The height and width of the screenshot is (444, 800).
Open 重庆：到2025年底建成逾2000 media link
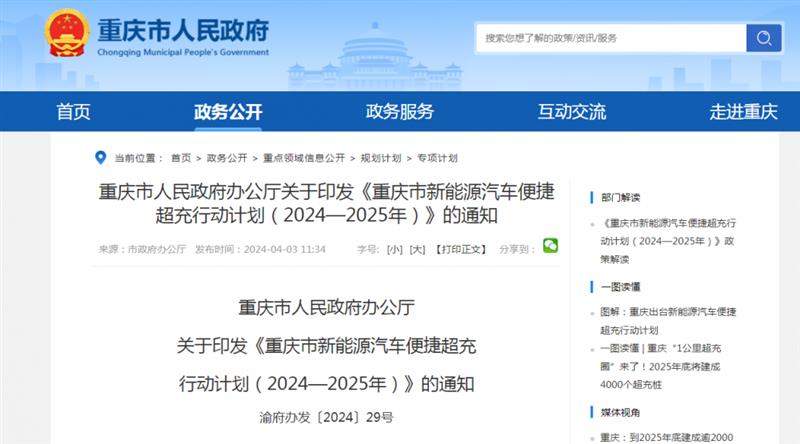click(x=666, y=437)
